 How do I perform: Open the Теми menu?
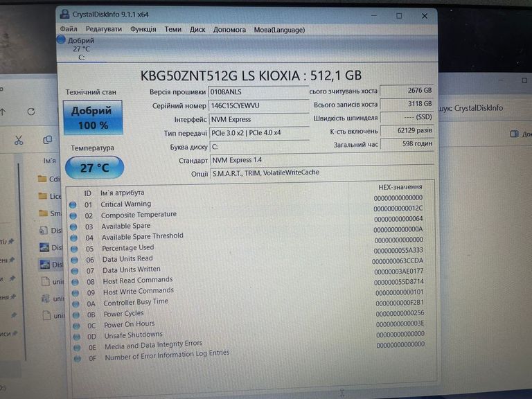(x=173, y=30)
